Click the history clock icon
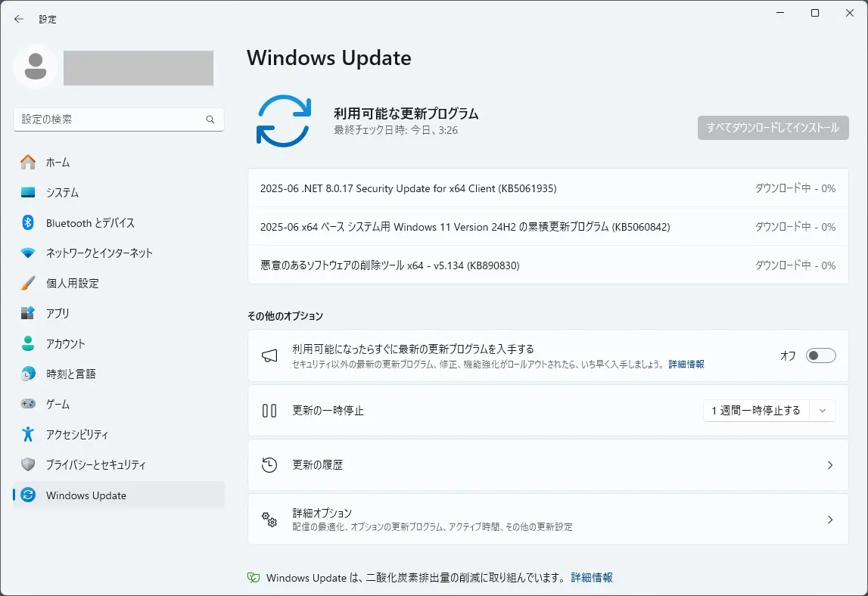 [269, 465]
